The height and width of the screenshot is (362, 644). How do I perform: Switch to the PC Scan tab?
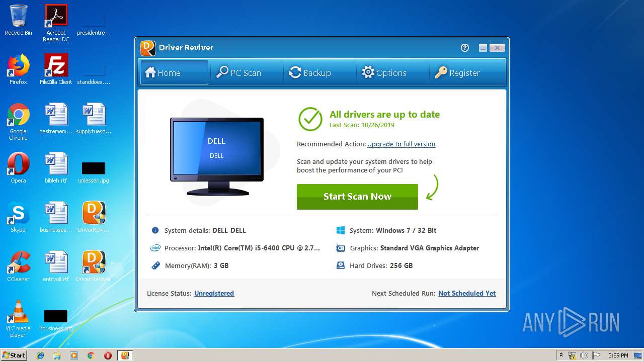tap(247, 72)
